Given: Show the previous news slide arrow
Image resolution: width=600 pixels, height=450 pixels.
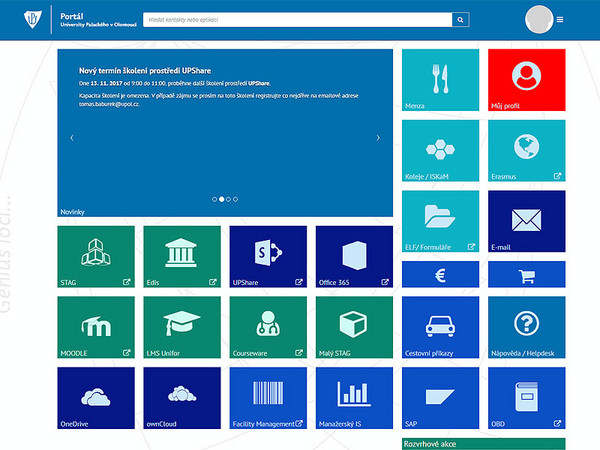Looking at the screenshot, I should (x=72, y=138).
